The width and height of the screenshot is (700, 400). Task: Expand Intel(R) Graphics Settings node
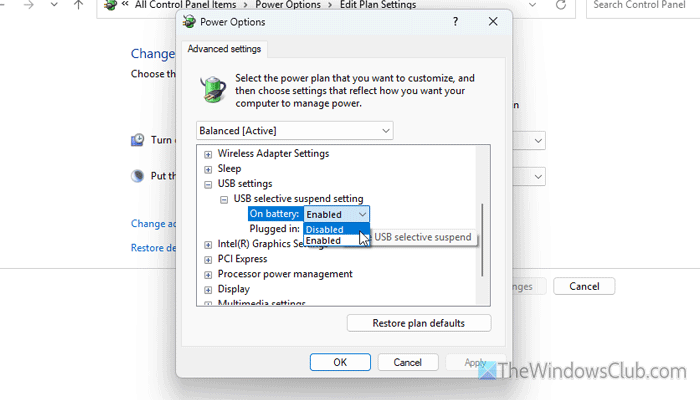(208, 245)
